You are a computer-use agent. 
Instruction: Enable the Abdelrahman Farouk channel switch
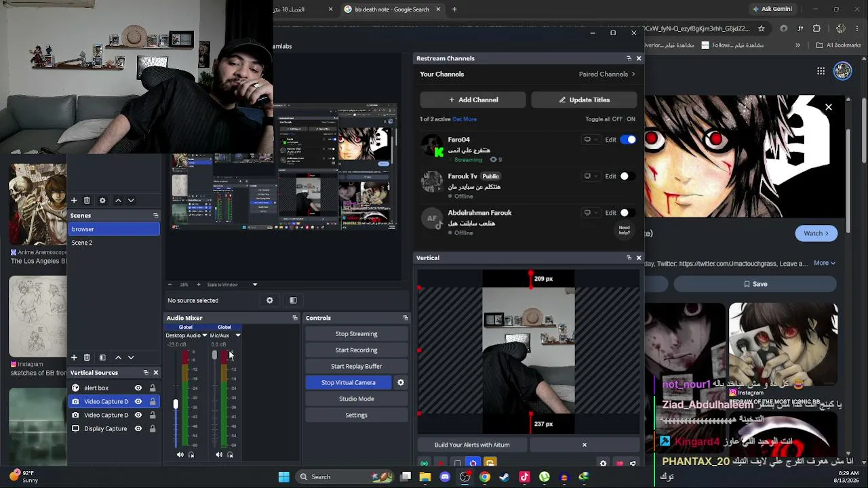pyautogui.click(x=628, y=213)
